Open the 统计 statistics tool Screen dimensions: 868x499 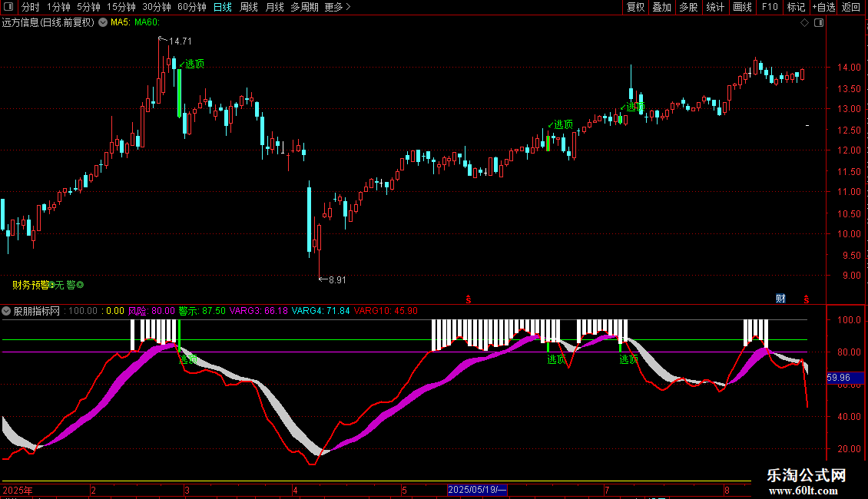(715, 7)
